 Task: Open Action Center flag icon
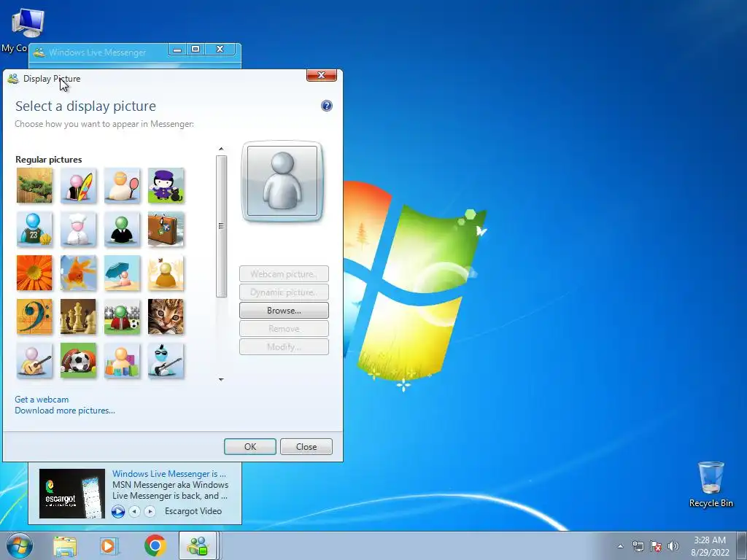tap(656, 546)
